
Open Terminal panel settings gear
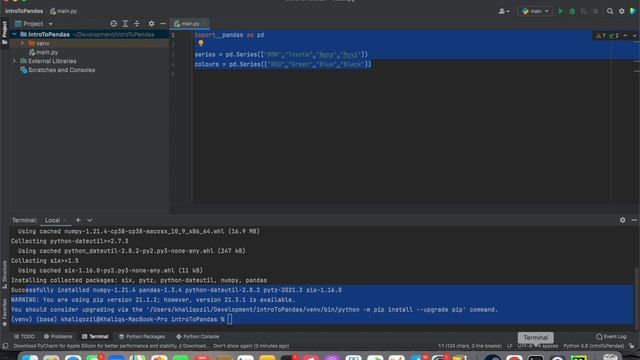(x=622, y=220)
